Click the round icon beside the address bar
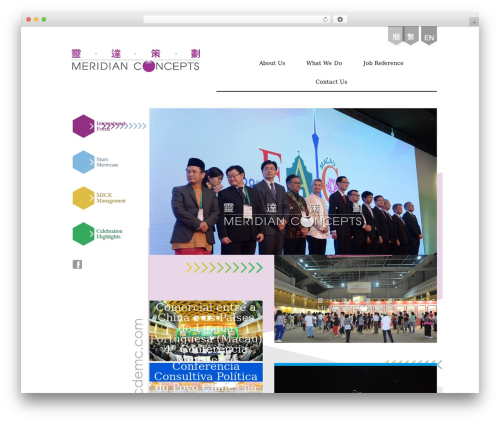500x423 pixels. 340,19
